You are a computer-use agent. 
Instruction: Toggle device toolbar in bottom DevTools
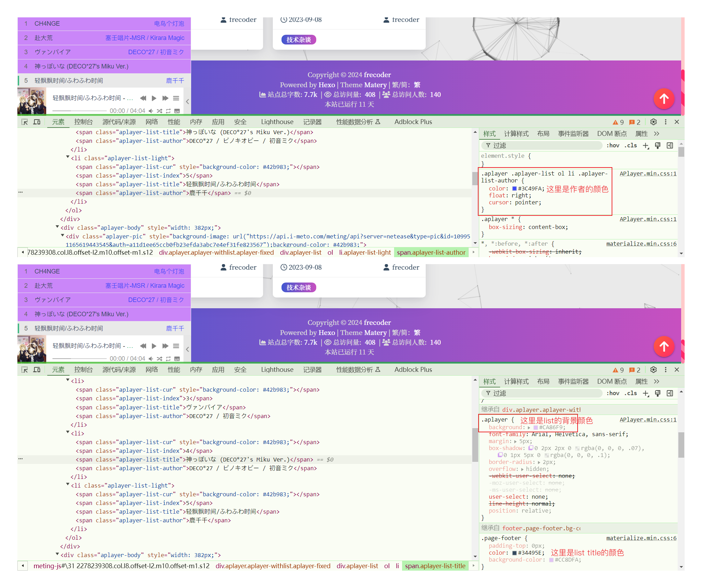pos(37,370)
